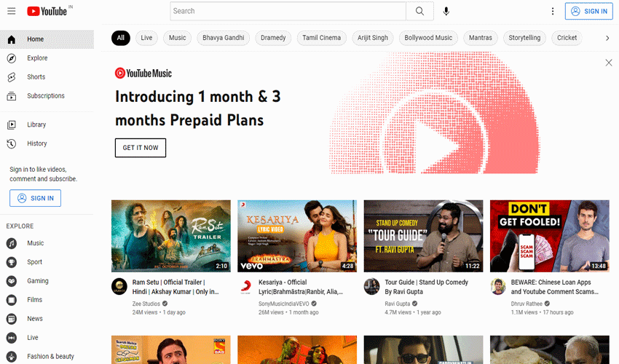Select the Arijit Singh chip

(373, 38)
